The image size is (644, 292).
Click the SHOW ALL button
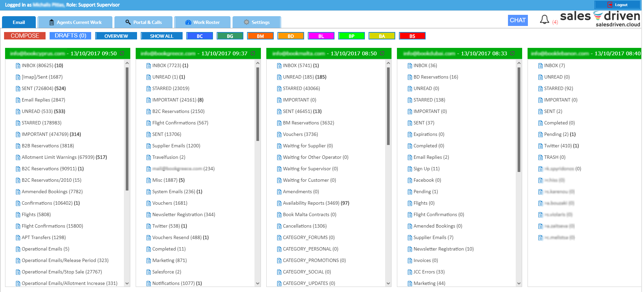(x=162, y=36)
